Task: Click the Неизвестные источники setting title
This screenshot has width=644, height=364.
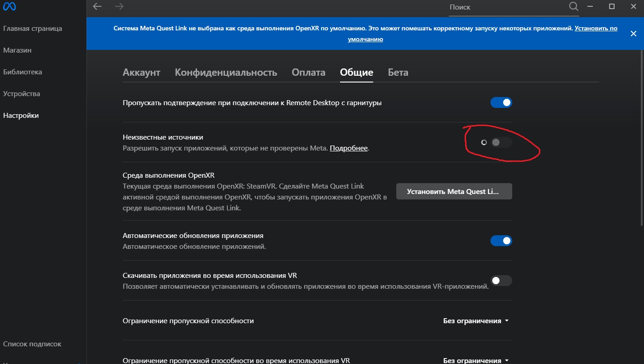Action: click(163, 137)
